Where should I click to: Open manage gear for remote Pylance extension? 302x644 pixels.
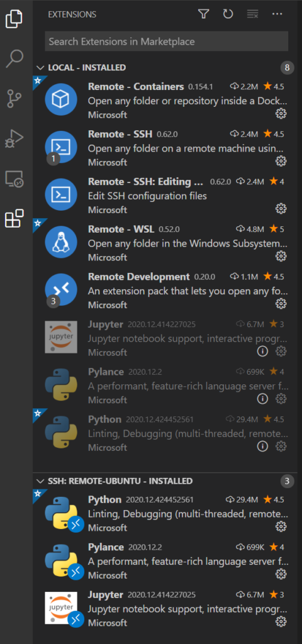click(281, 574)
